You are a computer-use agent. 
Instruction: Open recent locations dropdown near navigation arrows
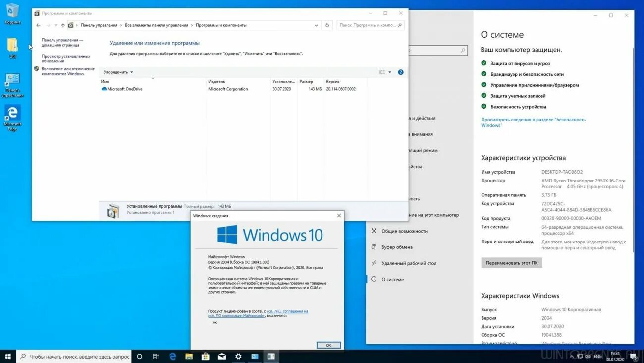click(56, 25)
